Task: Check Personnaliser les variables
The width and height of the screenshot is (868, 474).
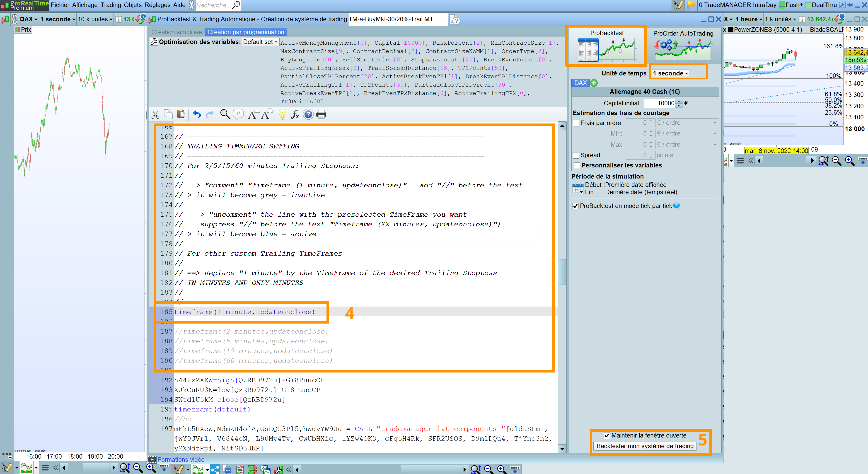Action: [577, 165]
